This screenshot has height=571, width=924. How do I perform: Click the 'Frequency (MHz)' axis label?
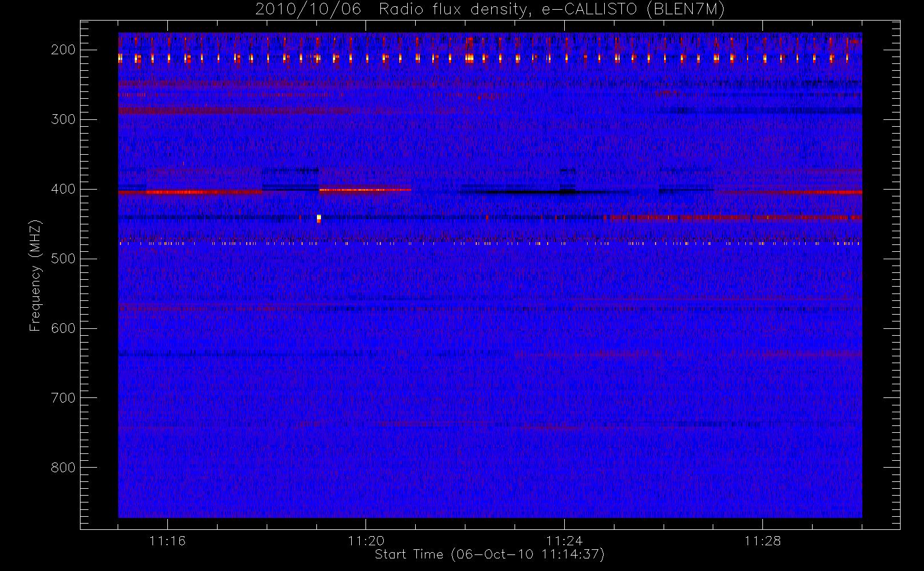[35, 275]
